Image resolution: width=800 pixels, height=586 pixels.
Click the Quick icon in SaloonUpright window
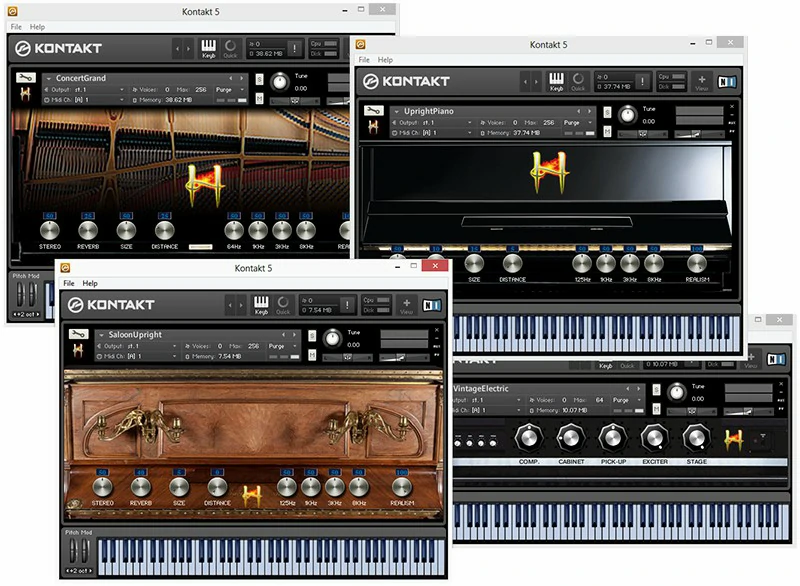(283, 305)
